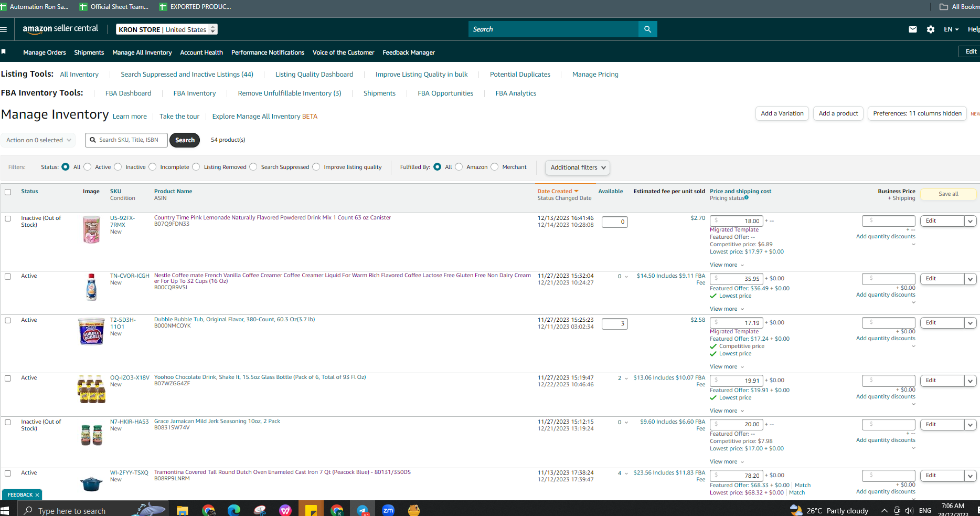Open Feedback Manager
The height and width of the screenshot is (516, 980).
pyautogui.click(x=409, y=52)
